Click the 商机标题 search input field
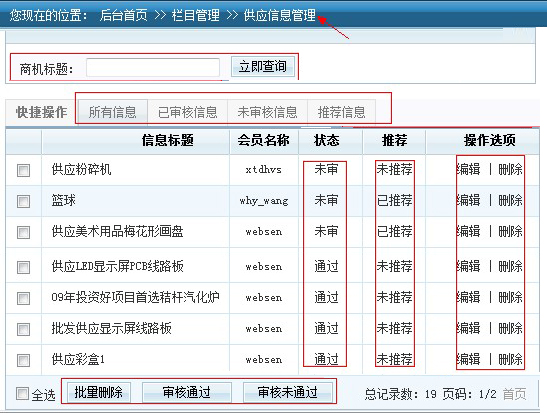Screen dimensions: 547x413 pos(153,67)
